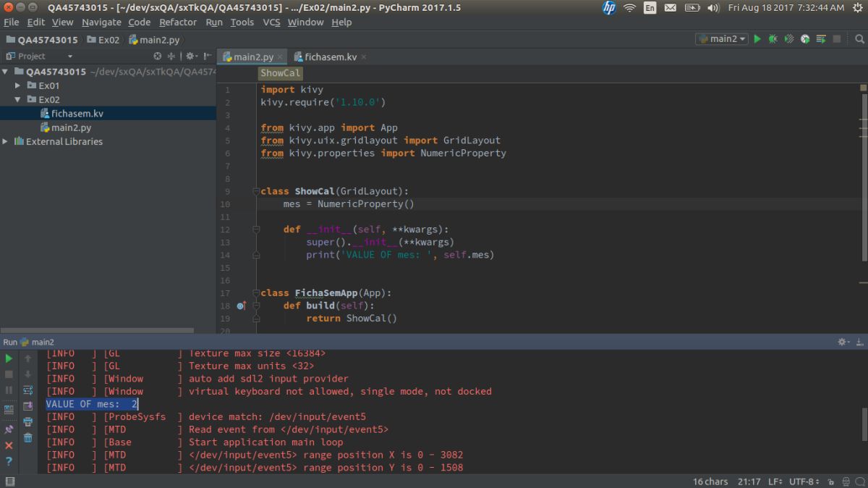The image size is (868, 488).
Task: Click the Debug bug icon in toolbar
Action: click(773, 39)
